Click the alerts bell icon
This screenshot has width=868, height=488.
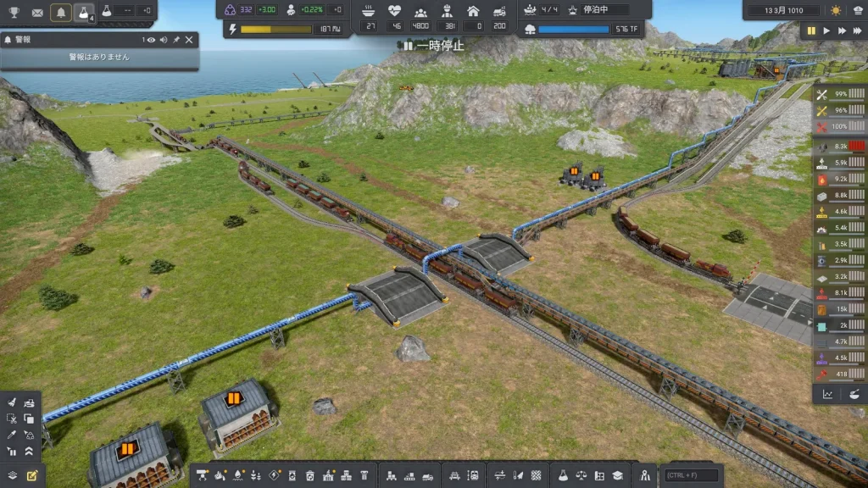[61, 12]
